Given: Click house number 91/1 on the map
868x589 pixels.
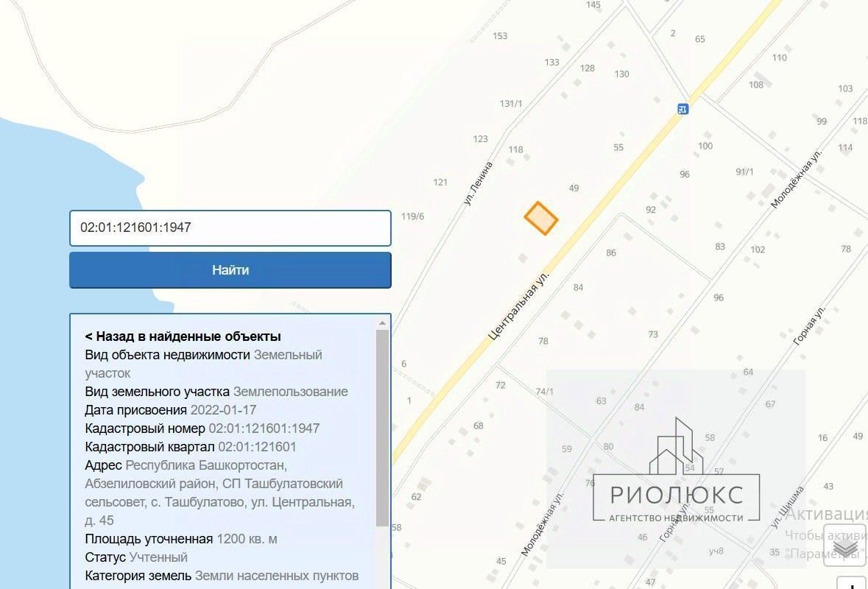Looking at the screenshot, I should tap(744, 172).
